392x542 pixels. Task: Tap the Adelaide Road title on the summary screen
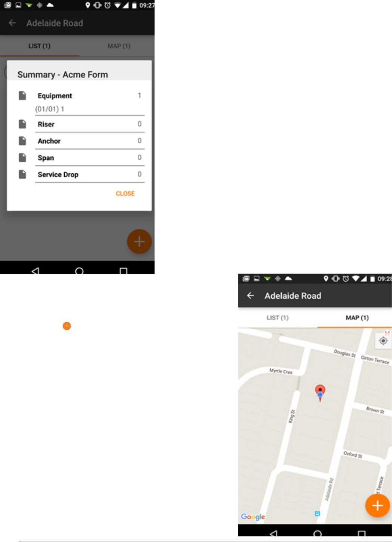coord(55,23)
